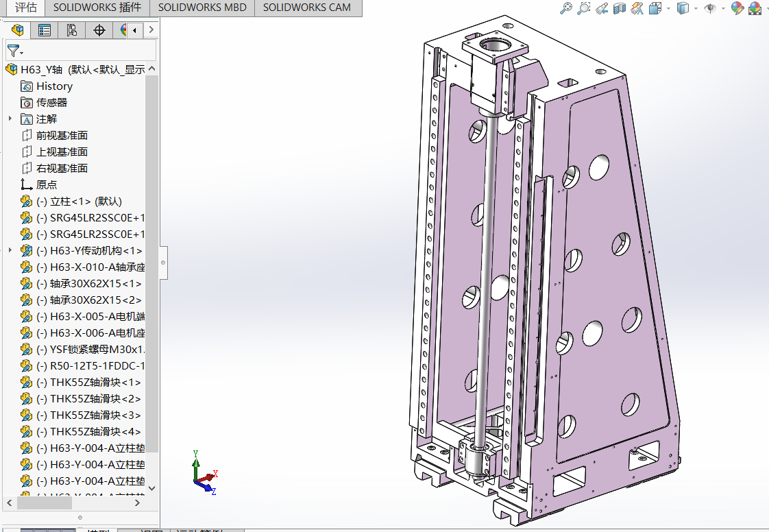The image size is (769, 532).
Task: Switch to the PropertyManager tab
Action: (x=45, y=30)
